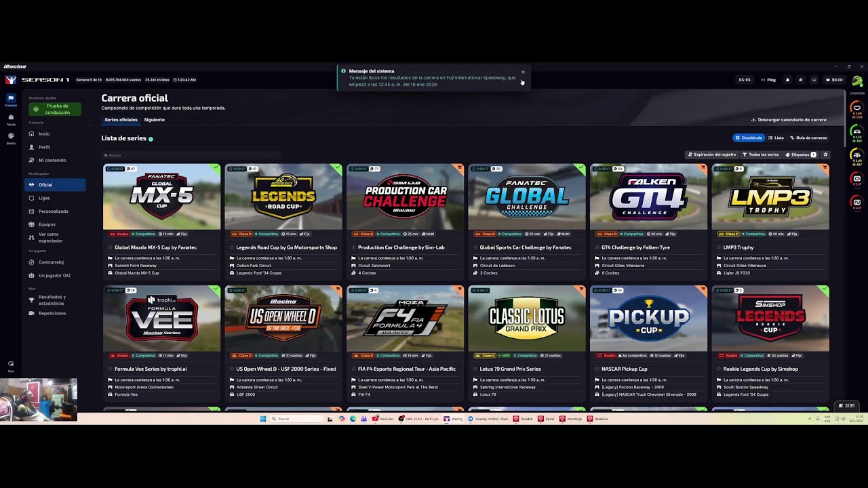Open the Etiquetas tags dropdown
The width and height of the screenshot is (868, 488).
click(800, 155)
